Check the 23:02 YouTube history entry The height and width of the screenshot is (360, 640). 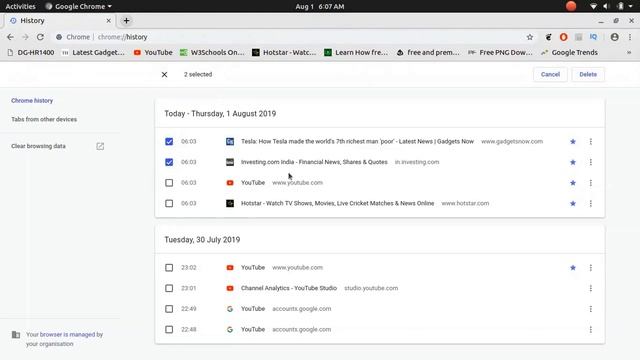click(169, 268)
